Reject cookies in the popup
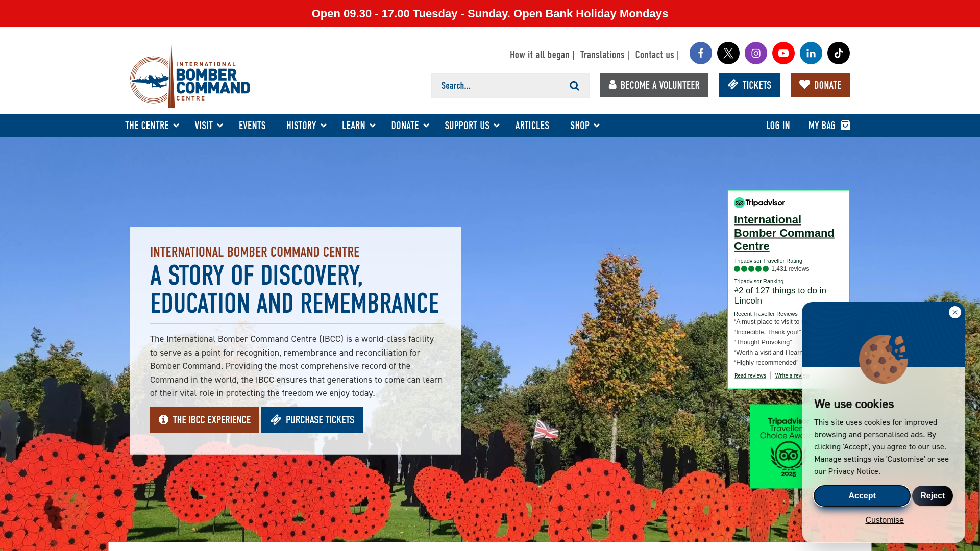Image resolution: width=980 pixels, height=551 pixels. (x=932, y=496)
